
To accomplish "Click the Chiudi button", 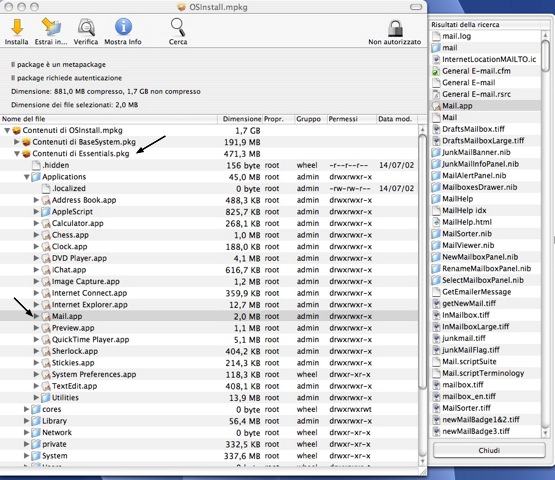I will 489,450.
